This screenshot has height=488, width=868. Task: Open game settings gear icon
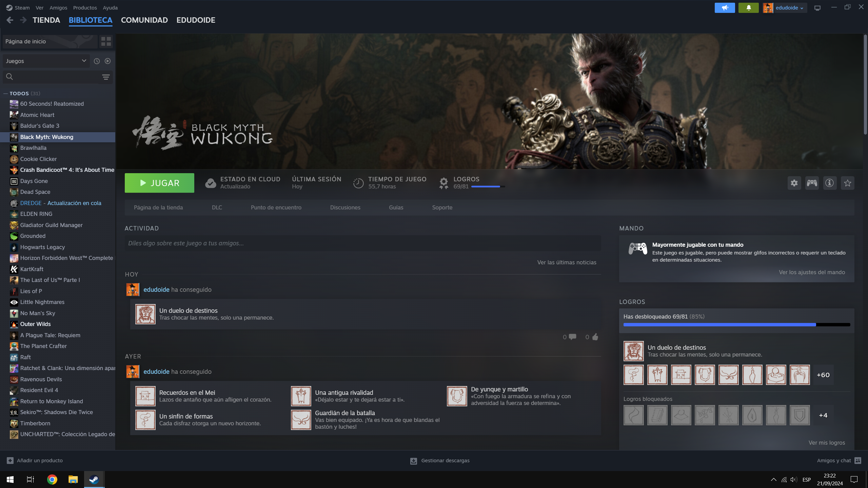pos(794,183)
